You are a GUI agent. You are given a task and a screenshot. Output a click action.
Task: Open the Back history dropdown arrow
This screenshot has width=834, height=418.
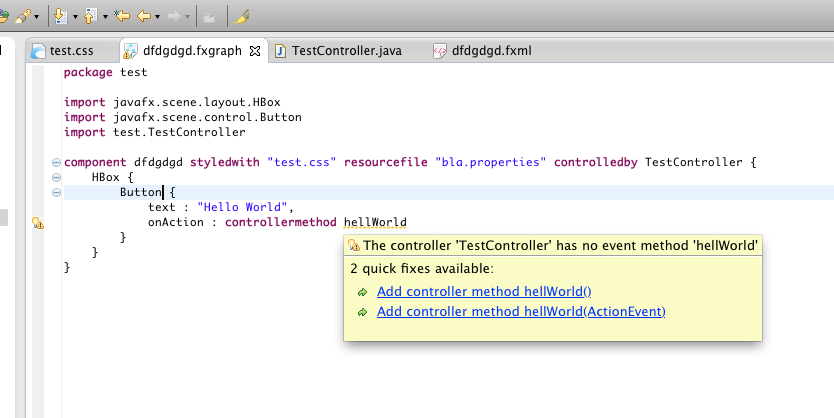158,17
